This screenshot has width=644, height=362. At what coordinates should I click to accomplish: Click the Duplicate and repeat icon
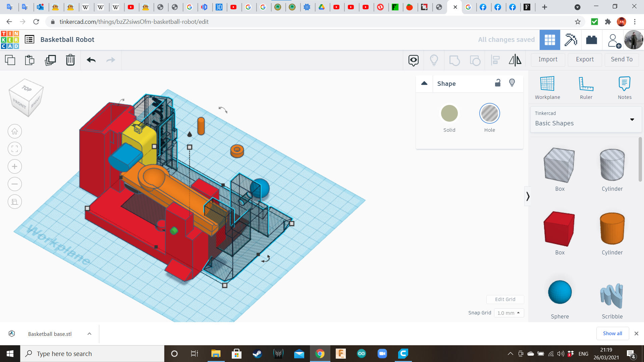click(50, 60)
